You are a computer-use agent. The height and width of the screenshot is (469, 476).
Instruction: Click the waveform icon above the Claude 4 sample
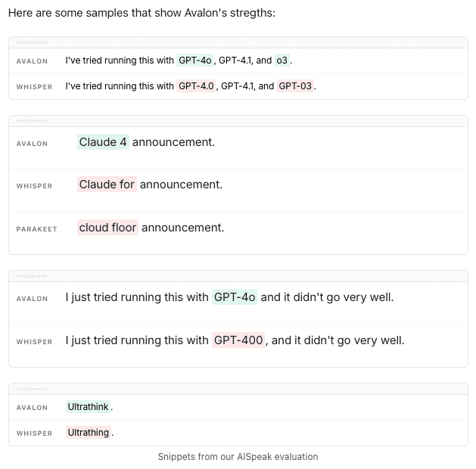31,121
